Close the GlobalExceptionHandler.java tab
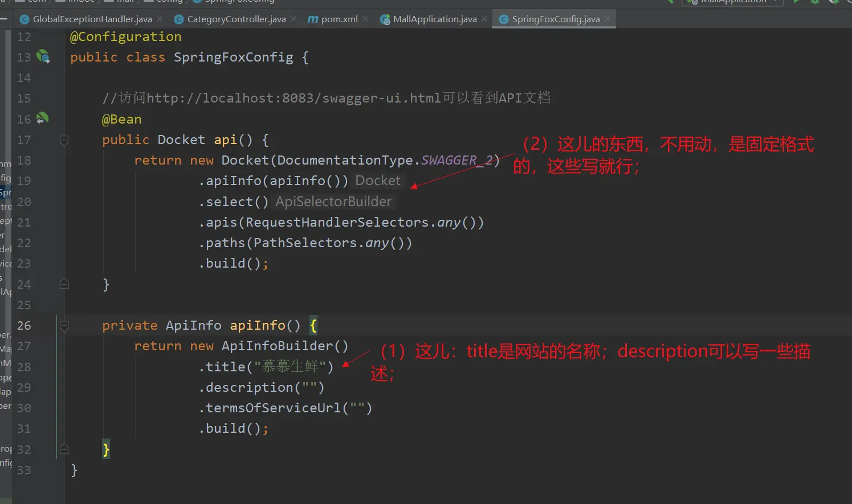 coord(160,19)
